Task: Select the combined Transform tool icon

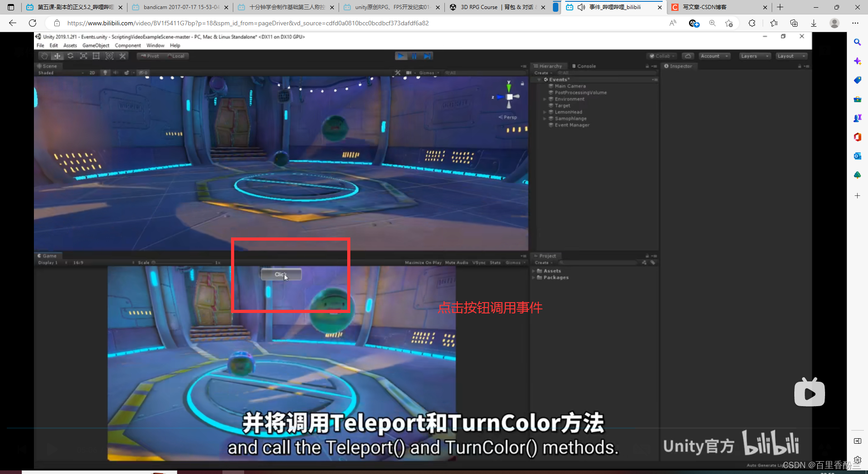Action: (x=109, y=56)
